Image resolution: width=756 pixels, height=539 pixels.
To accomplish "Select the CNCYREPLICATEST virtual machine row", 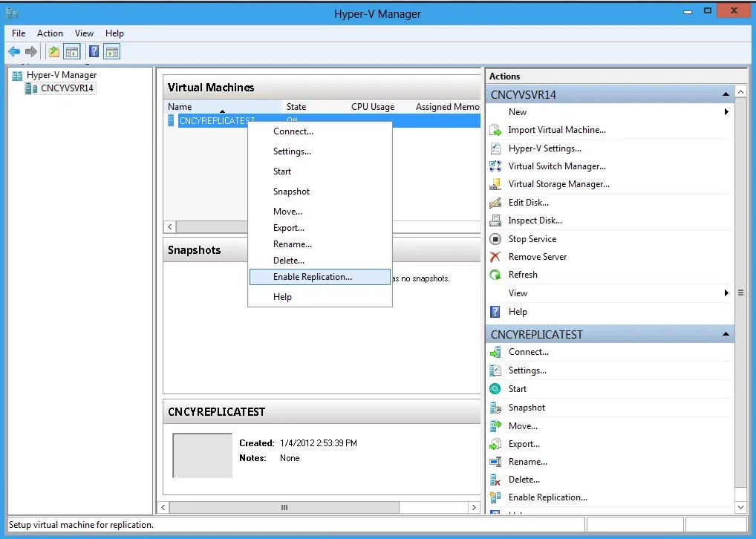I will click(323, 120).
